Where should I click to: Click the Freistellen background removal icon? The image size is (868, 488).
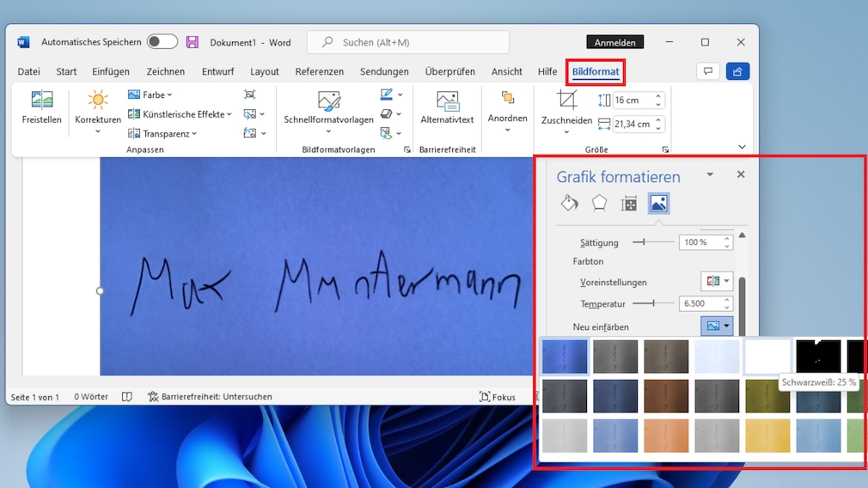[41, 101]
